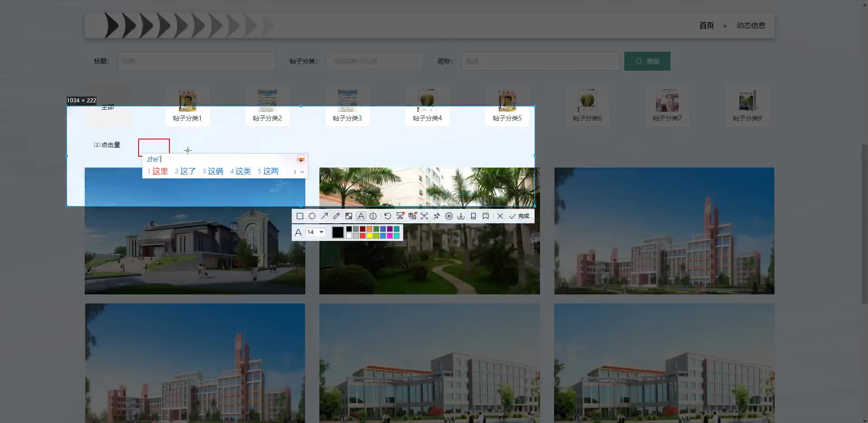Select category 帖子分类1

click(x=187, y=106)
